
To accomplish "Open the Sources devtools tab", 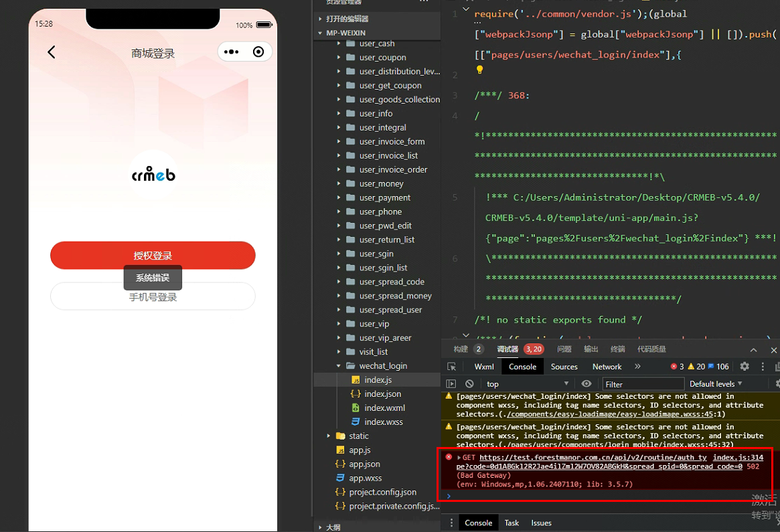I will coord(564,367).
